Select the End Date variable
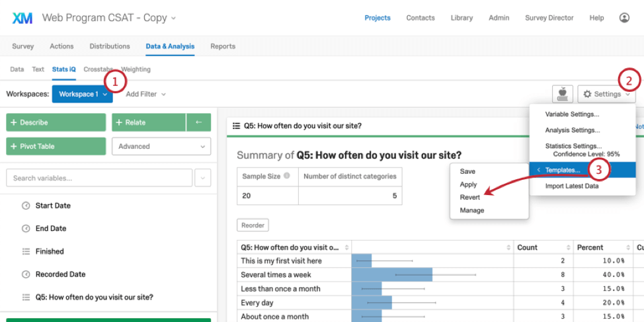The image size is (644, 322). pos(51,229)
